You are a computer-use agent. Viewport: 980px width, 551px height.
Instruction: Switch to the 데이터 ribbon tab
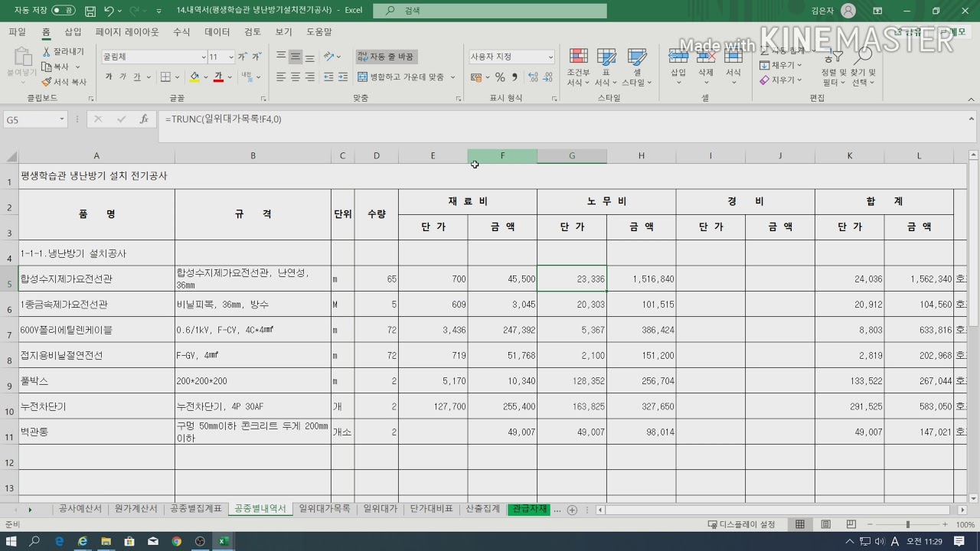[x=217, y=32]
